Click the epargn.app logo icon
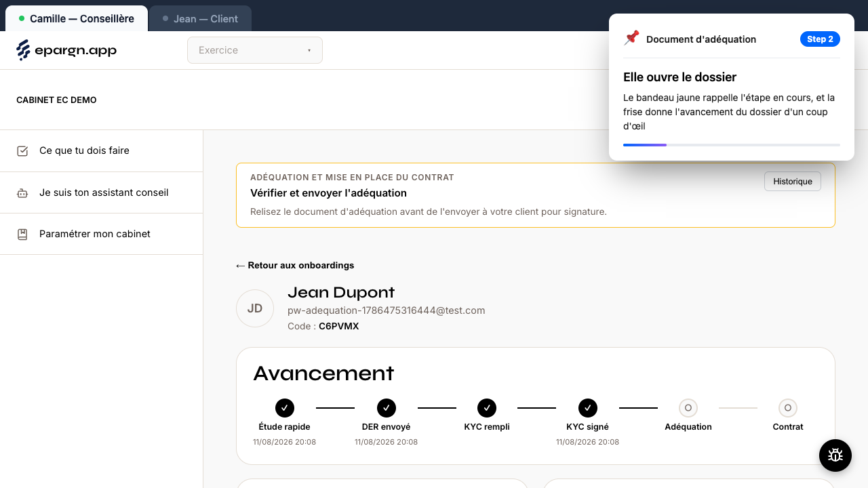The image size is (868, 488). click(x=23, y=50)
